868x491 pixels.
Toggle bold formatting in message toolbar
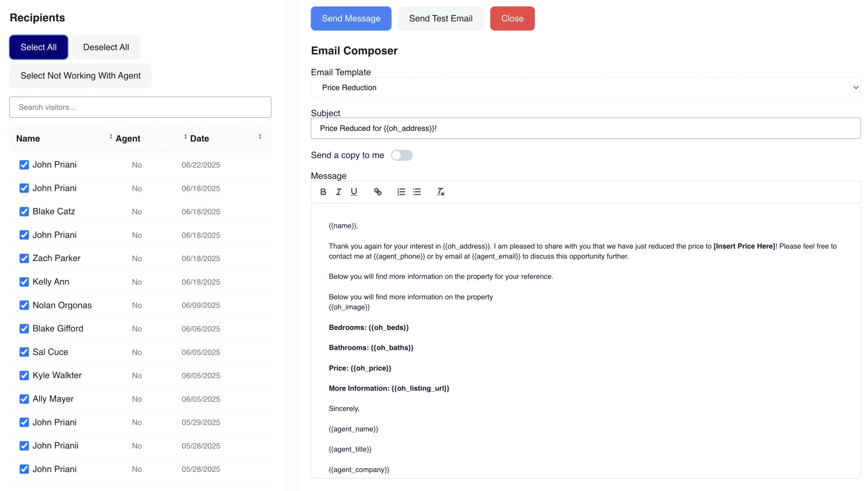pyautogui.click(x=323, y=192)
